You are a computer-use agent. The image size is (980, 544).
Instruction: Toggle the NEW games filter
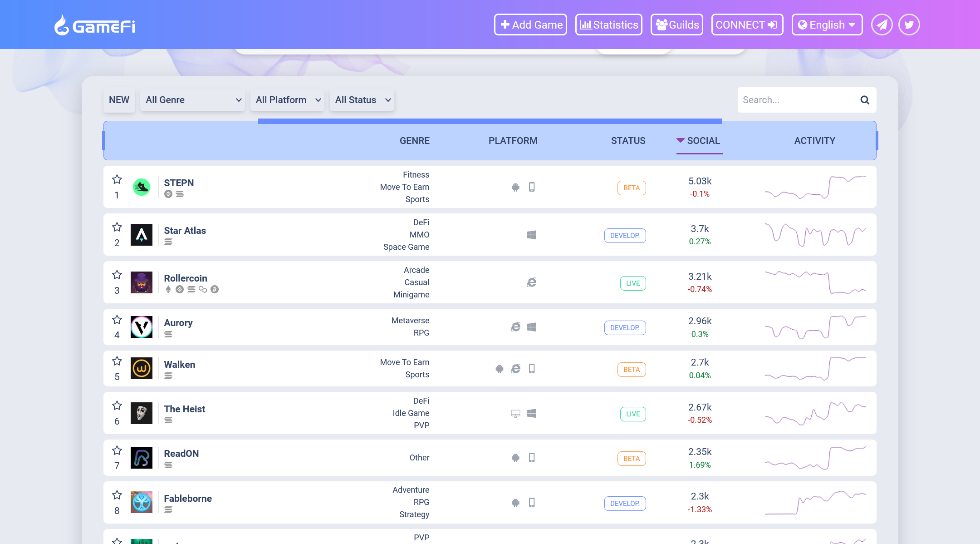(x=119, y=100)
